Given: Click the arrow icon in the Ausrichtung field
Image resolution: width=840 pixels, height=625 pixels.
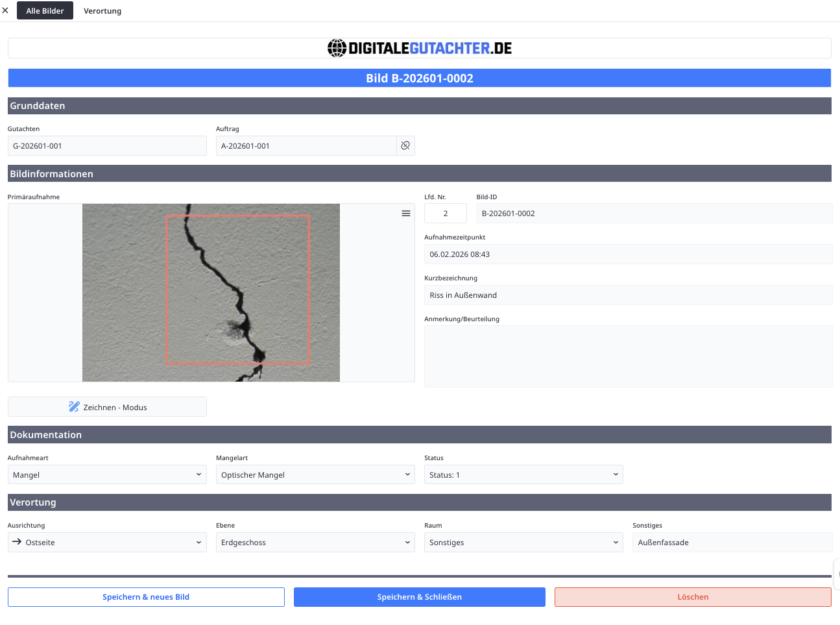Looking at the screenshot, I should (x=17, y=542).
